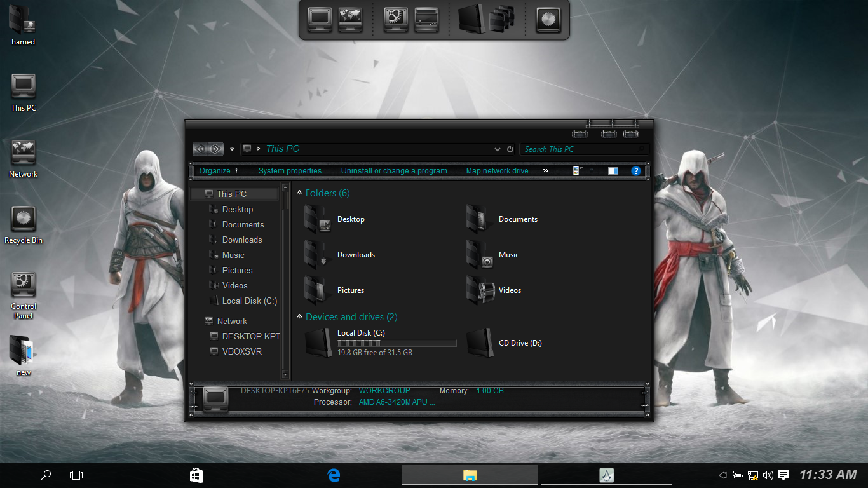Expand the Organize menu

point(215,171)
